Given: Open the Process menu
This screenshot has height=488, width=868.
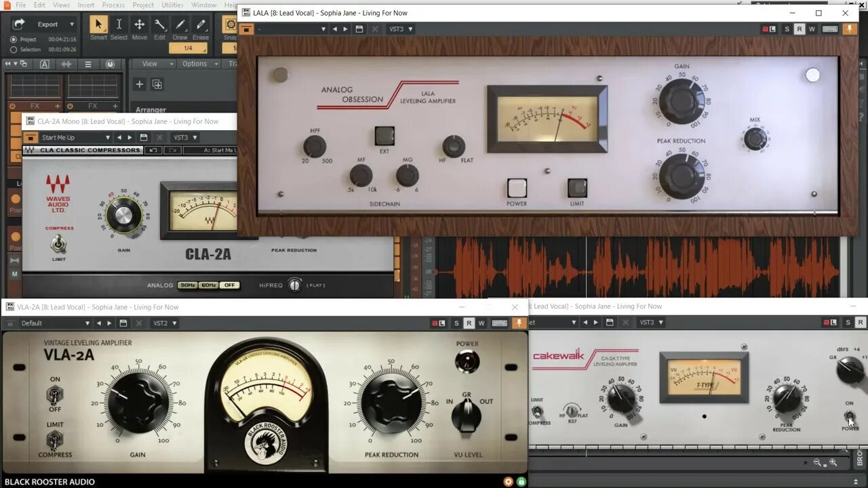Looking at the screenshot, I should pos(113,5).
